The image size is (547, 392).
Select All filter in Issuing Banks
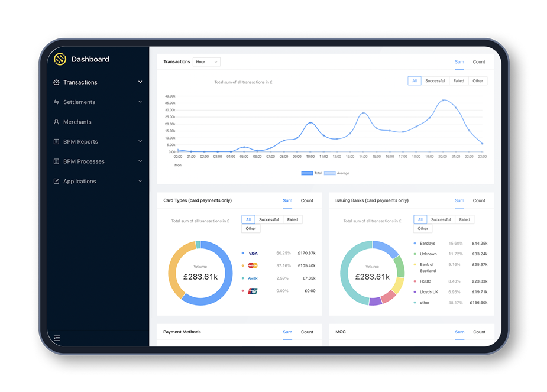420,220
